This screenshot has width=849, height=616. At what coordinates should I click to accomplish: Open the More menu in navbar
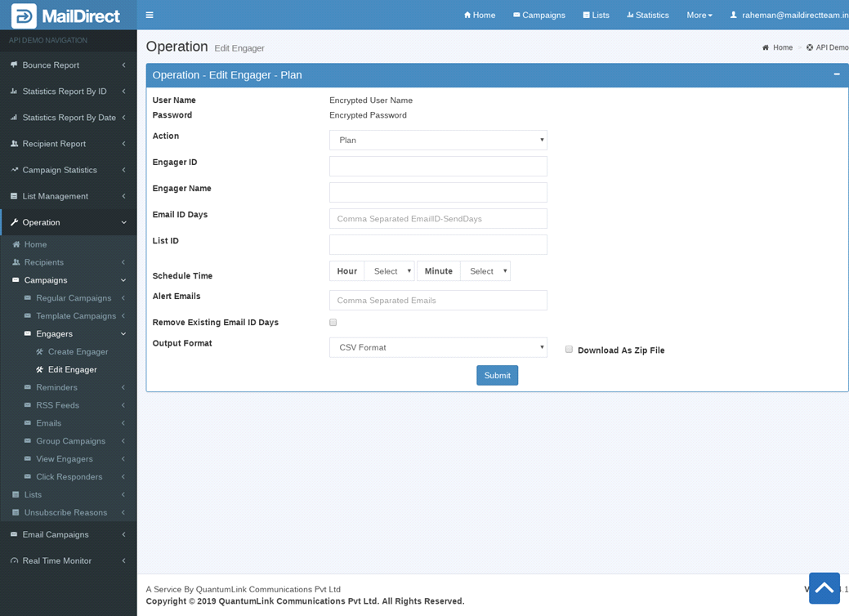coord(699,15)
